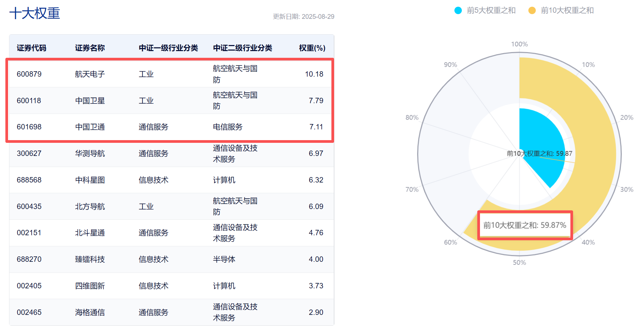Click weight value 4.00
This screenshot has width=644, height=330.
click(x=316, y=259)
